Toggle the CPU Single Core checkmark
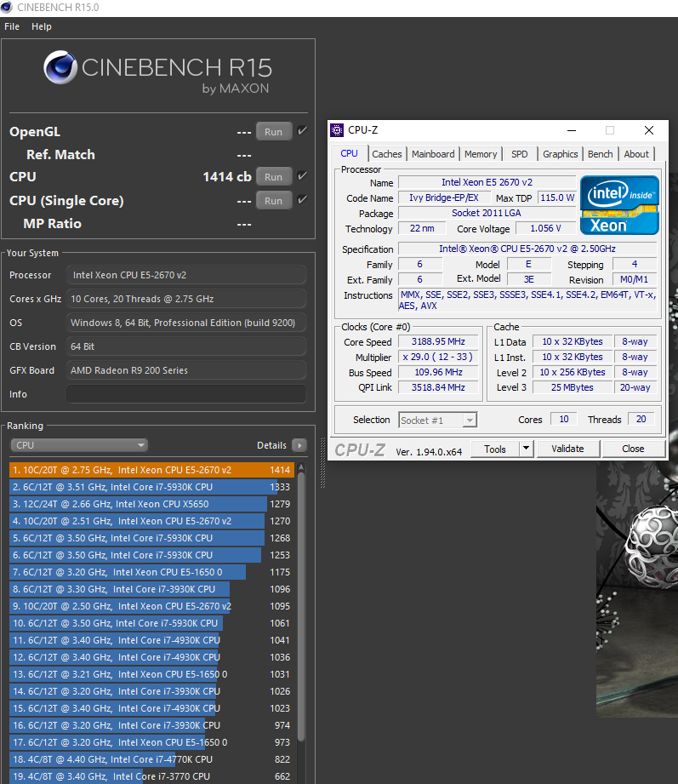This screenshot has width=678, height=784. pos(302,200)
